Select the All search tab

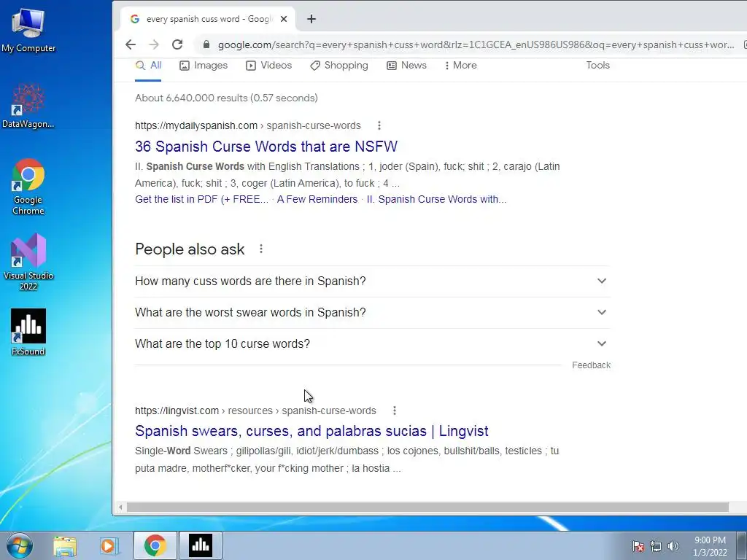tap(148, 66)
